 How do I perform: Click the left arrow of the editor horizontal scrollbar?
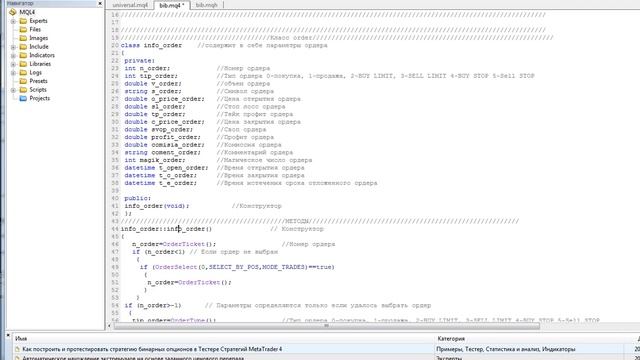(x=109, y=326)
